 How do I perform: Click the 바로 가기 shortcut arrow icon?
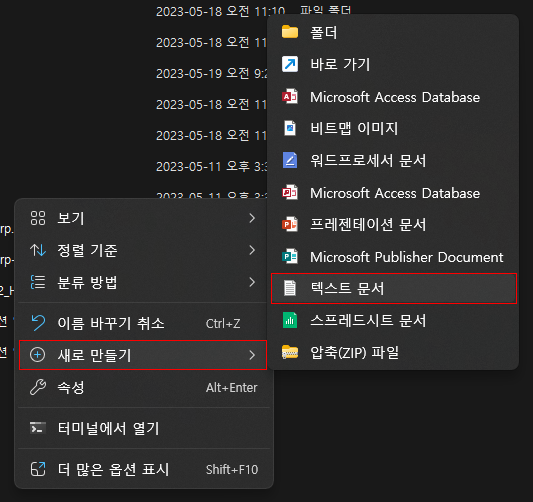(x=290, y=64)
